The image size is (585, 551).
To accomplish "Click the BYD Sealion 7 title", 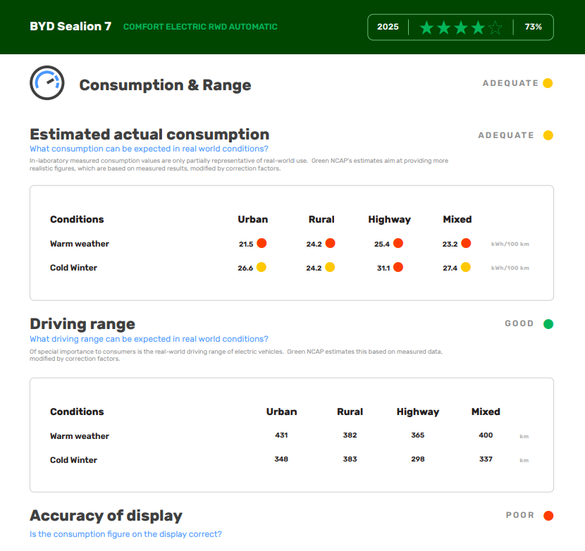I will tap(71, 26).
